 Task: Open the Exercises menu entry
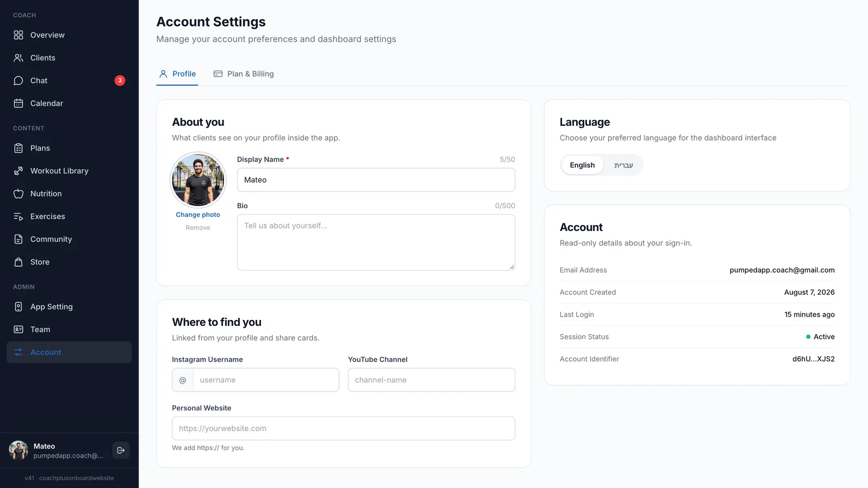(69, 216)
